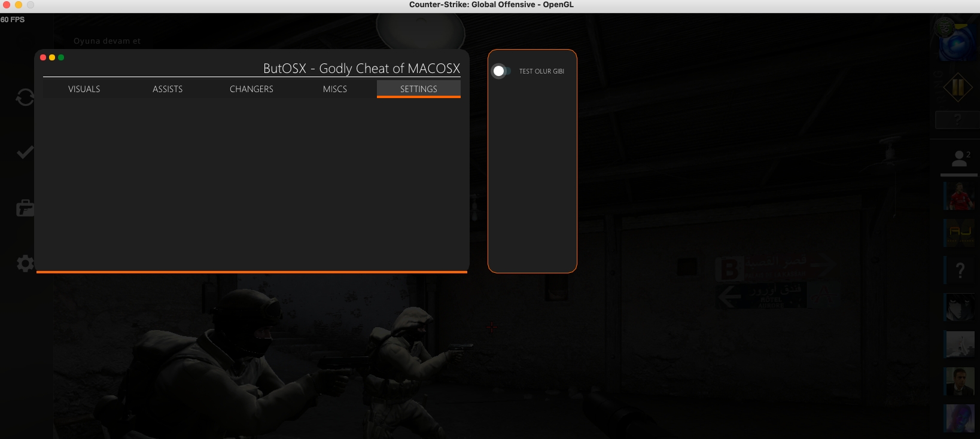
Task: Click the SETTINGS tab
Action: pos(419,89)
